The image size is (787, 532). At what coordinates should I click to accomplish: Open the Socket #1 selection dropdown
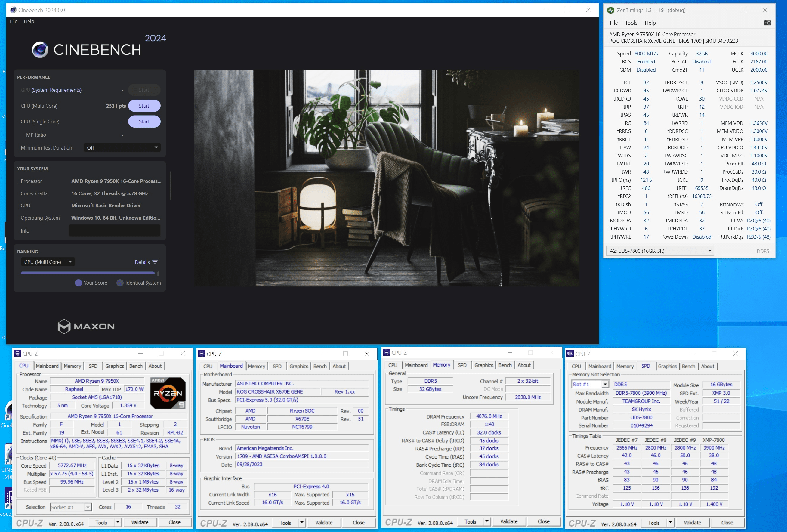(x=71, y=507)
